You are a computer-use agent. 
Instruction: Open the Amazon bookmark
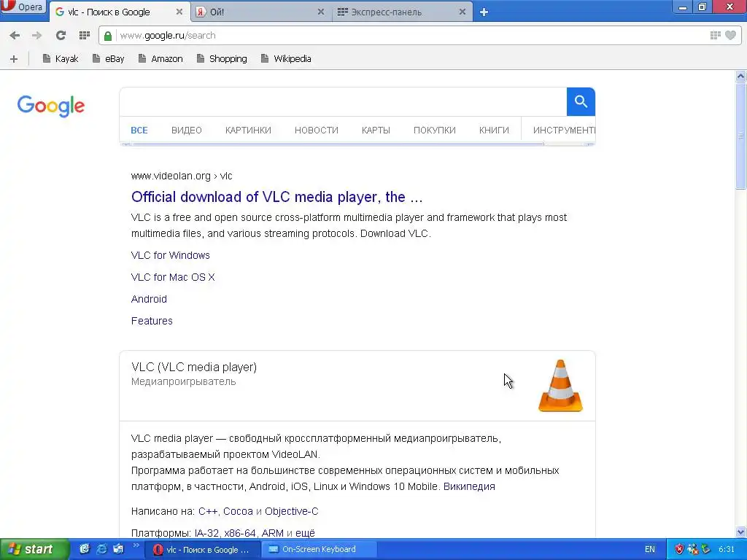tap(160, 58)
